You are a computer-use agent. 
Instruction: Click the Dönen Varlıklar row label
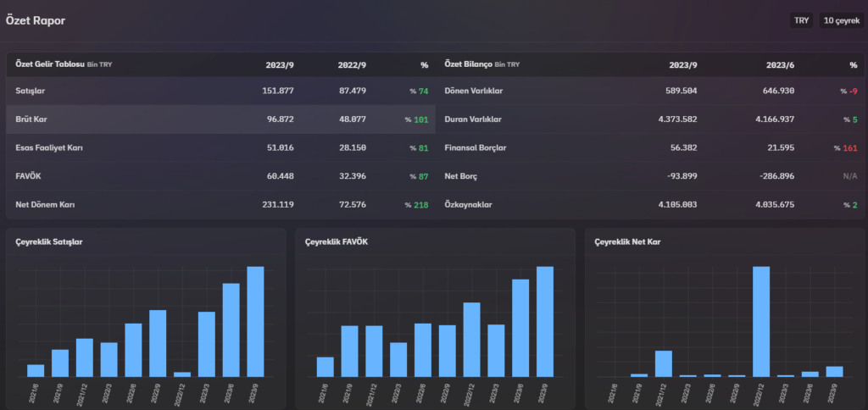[473, 91]
